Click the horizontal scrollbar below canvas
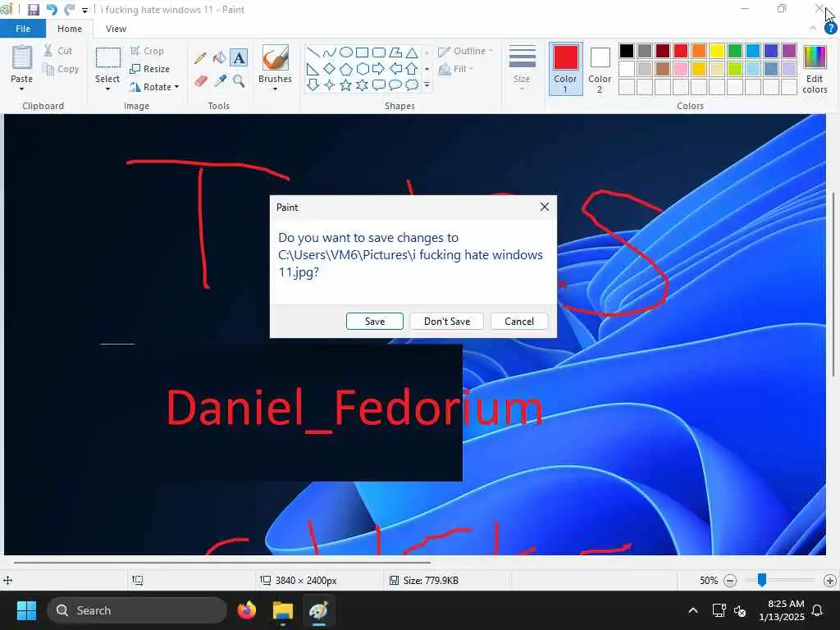The image size is (840, 630). 222,563
